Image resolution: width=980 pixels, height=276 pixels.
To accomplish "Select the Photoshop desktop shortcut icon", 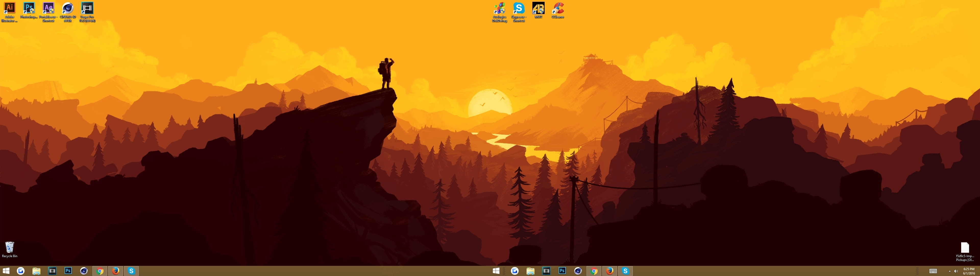I will pyautogui.click(x=29, y=10).
